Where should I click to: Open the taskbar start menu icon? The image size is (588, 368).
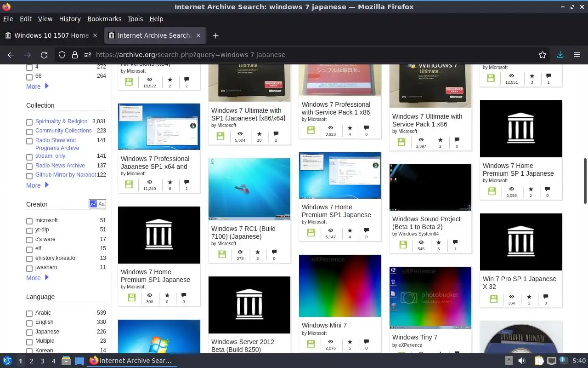coord(7,361)
